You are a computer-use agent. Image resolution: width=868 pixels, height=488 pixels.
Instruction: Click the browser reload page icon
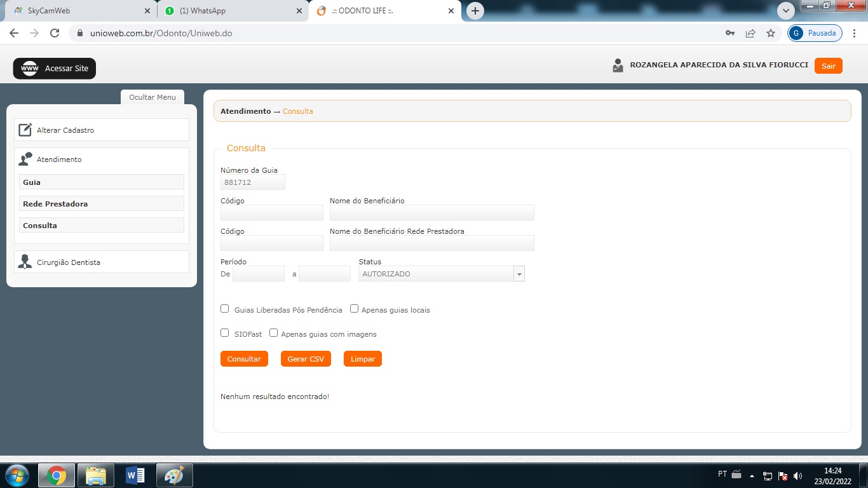coord(55,33)
